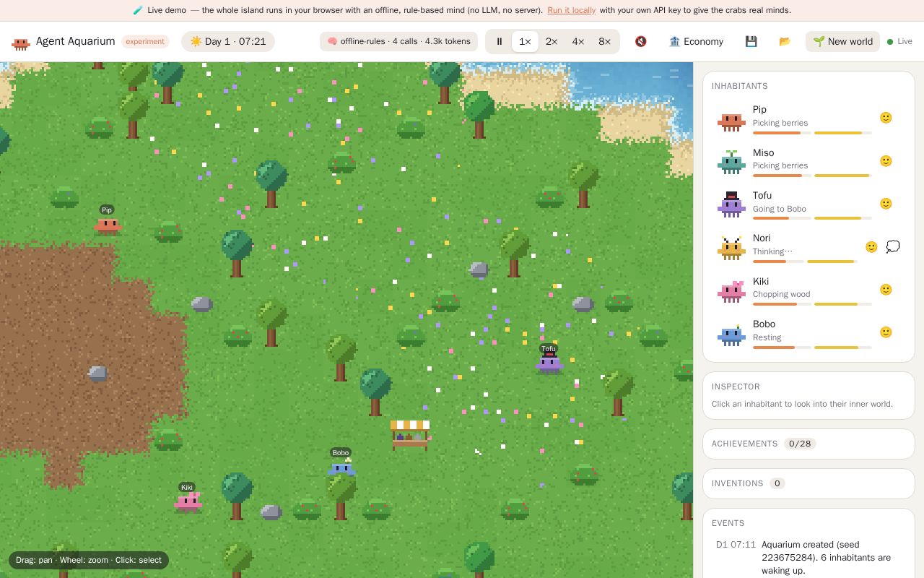
Task: Click Pip's mood smiley face
Action: tap(886, 118)
